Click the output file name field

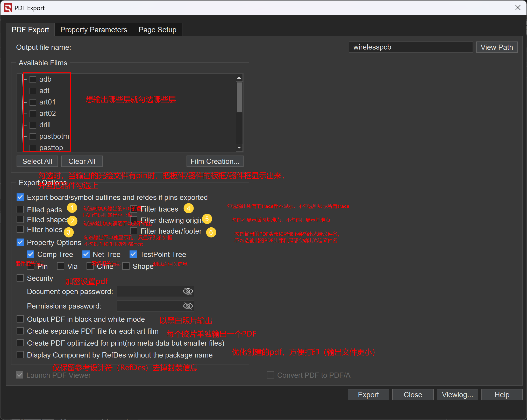(411, 47)
